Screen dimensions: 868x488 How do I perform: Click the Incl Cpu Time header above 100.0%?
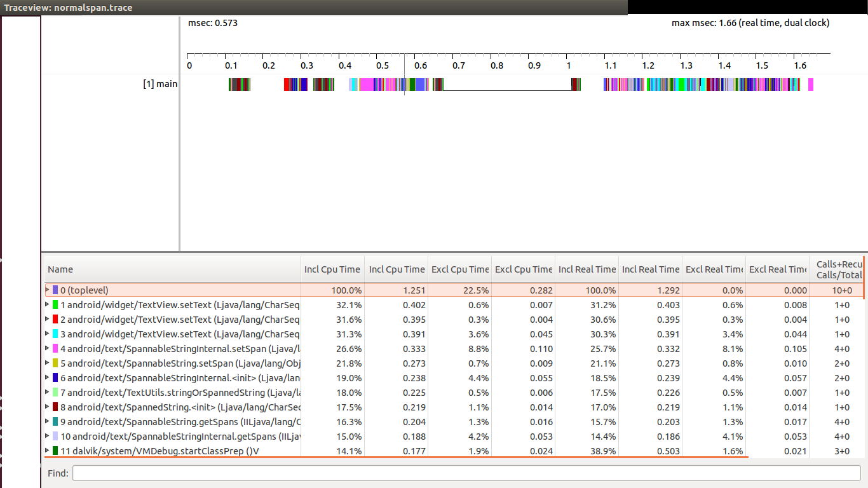(332, 269)
